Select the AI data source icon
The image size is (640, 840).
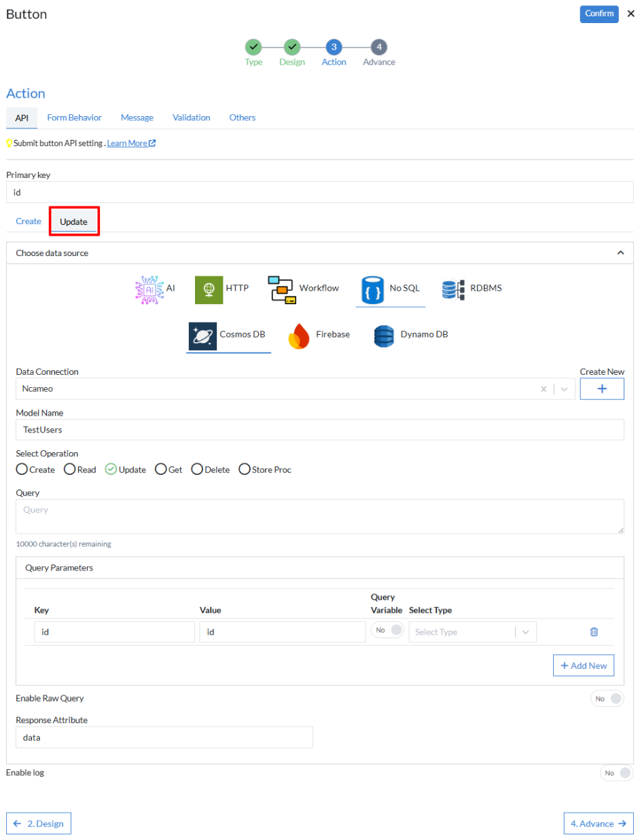(x=149, y=289)
